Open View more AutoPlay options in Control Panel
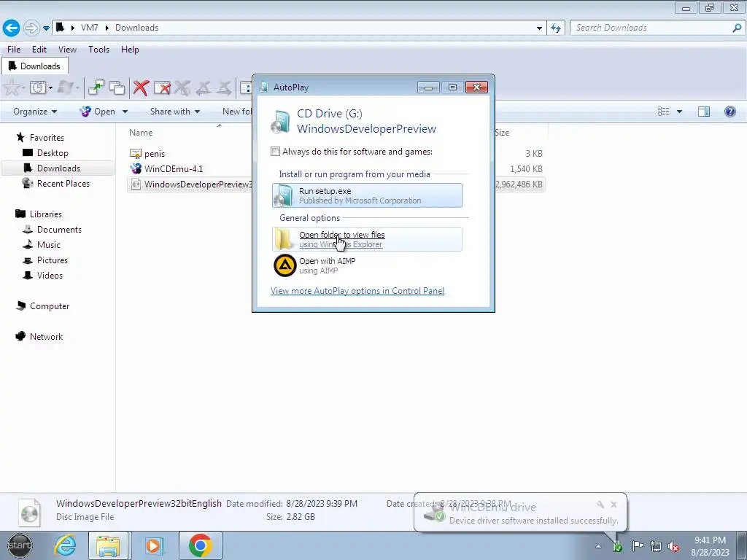Viewport: 747px width, 560px height. [x=357, y=291]
